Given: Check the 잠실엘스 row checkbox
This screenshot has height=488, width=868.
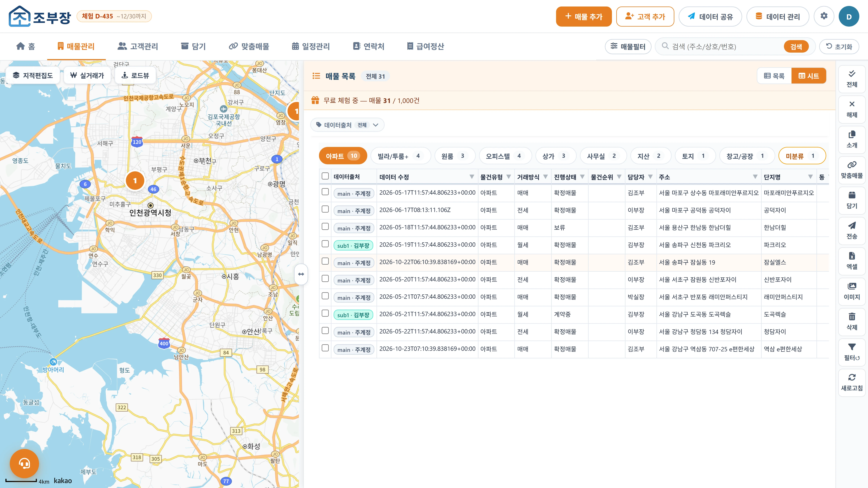Looking at the screenshot, I should 325,261.
